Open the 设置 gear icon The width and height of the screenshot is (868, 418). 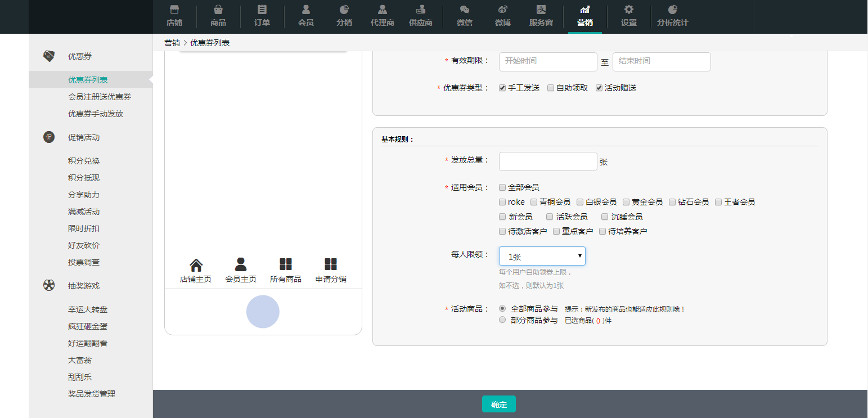[629, 10]
